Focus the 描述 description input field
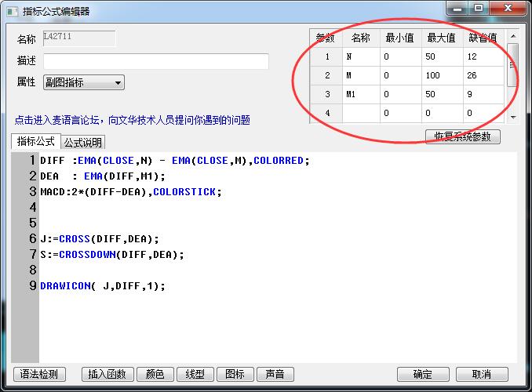The width and height of the screenshot is (532, 392). tap(156, 61)
